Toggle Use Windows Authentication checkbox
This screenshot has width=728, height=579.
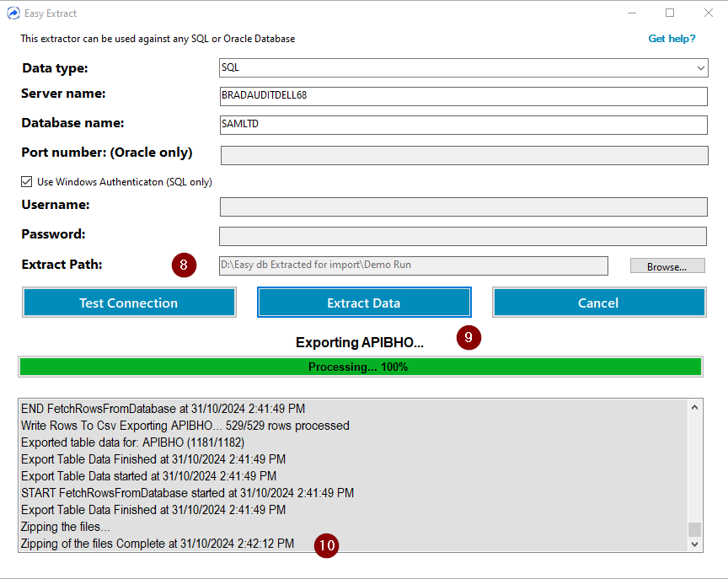[x=28, y=182]
